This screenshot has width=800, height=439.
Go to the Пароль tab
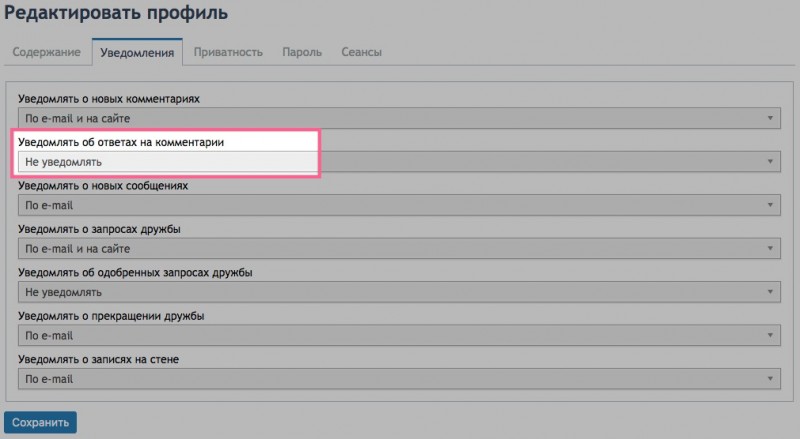pos(302,52)
